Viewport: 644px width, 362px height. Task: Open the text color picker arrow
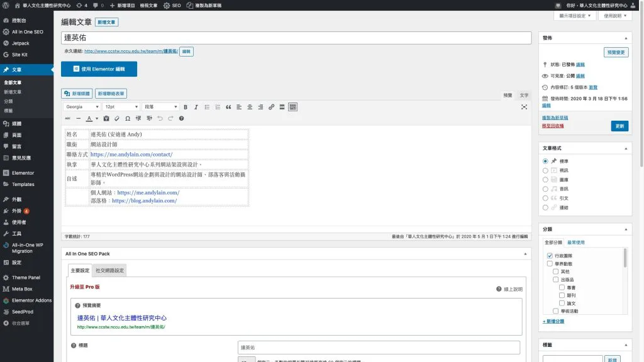click(97, 118)
